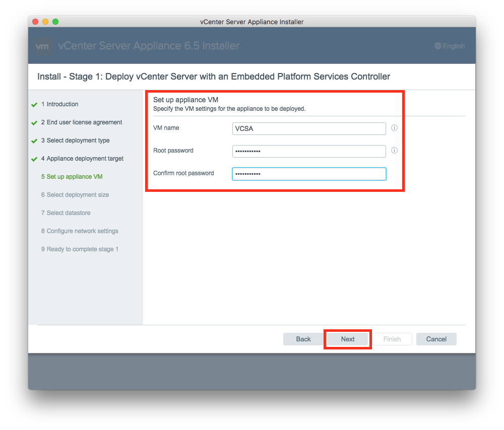Click the 'Set up appliance VM' heading
Image resolution: width=504 pixels, height=430 pixels.
point(185,100)
